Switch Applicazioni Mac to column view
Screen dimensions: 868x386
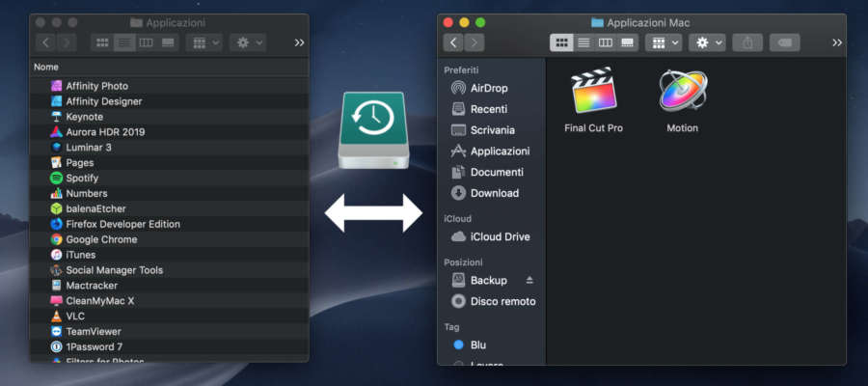(606, 42)
